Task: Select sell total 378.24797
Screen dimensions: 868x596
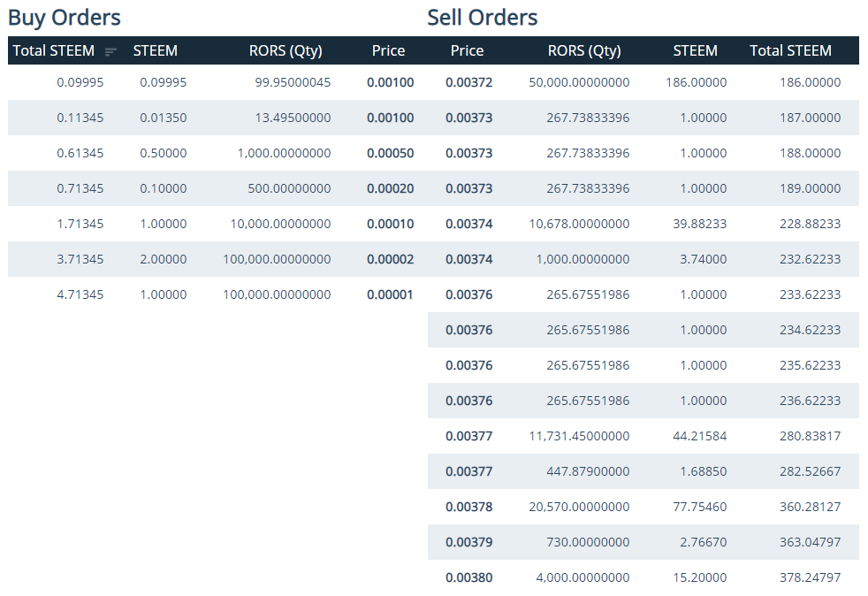Action: pyautogui.click(x=810, y=577)
